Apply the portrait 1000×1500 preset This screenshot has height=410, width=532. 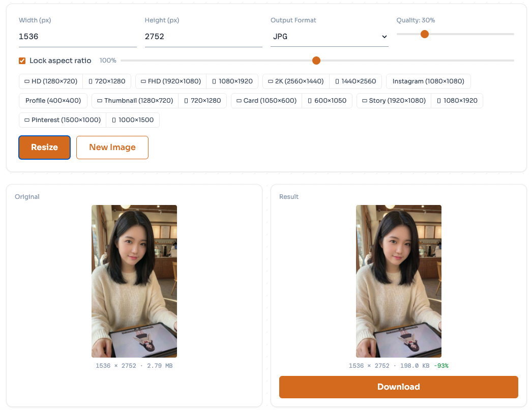(132, 120)
